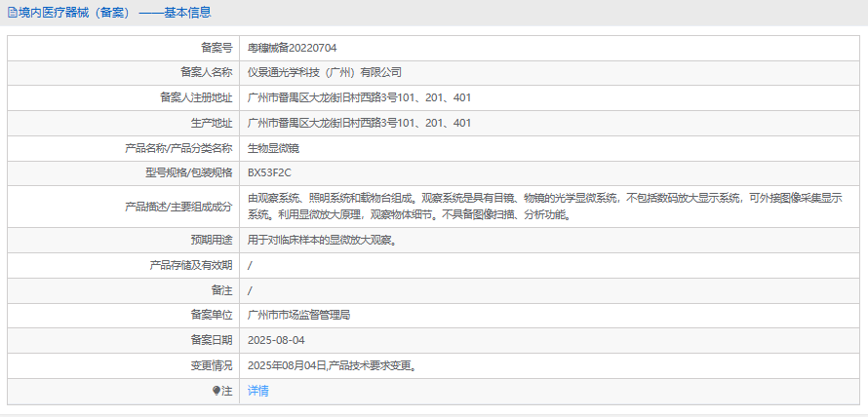The width and height of the screenshot is (868, 417).
Task: Select the slash value in 备注 row
Action: [x=250, y=290]
